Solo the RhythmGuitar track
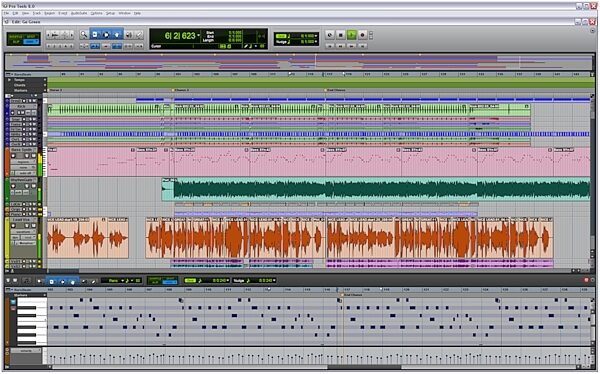Image resolution: width=600 pixels, height=374 pixels. click(x=27, y=186)
